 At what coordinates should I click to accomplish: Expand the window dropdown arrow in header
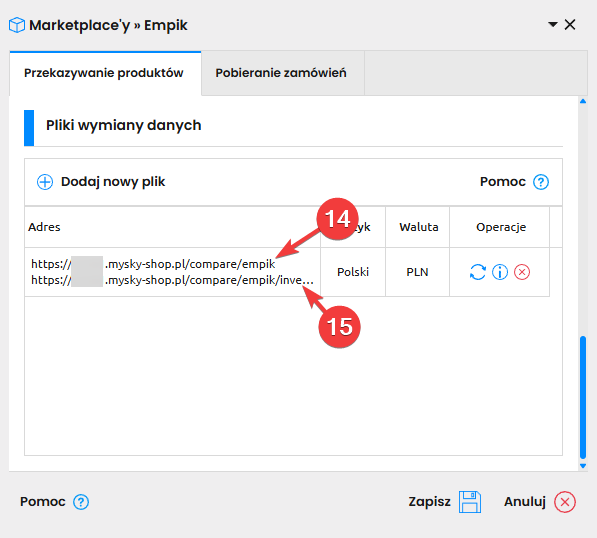(553, 25)
